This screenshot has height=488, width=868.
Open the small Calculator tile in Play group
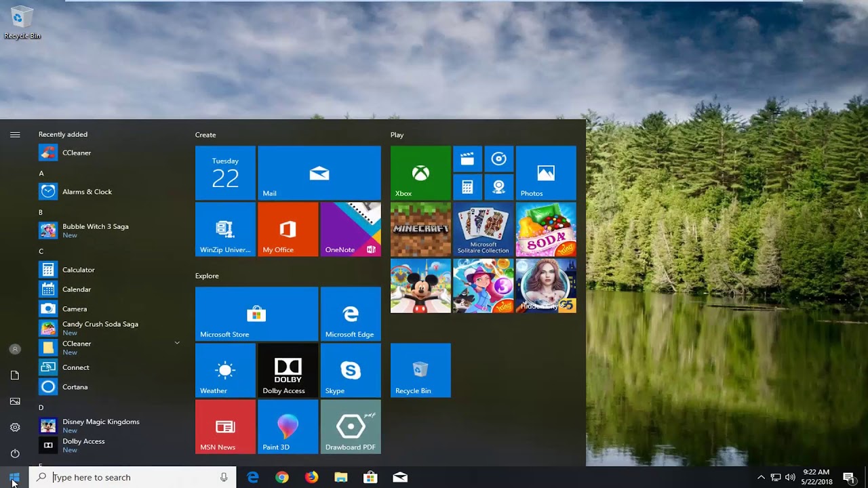click(467, 187)
